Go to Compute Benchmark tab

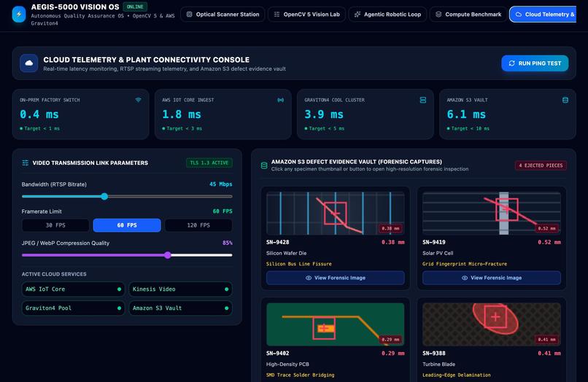coord(468,15)
